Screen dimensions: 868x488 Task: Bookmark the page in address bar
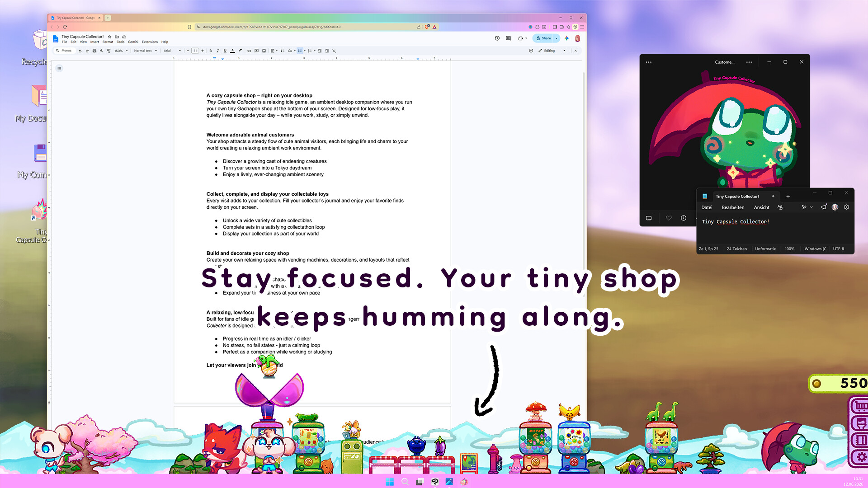point(189,27)
